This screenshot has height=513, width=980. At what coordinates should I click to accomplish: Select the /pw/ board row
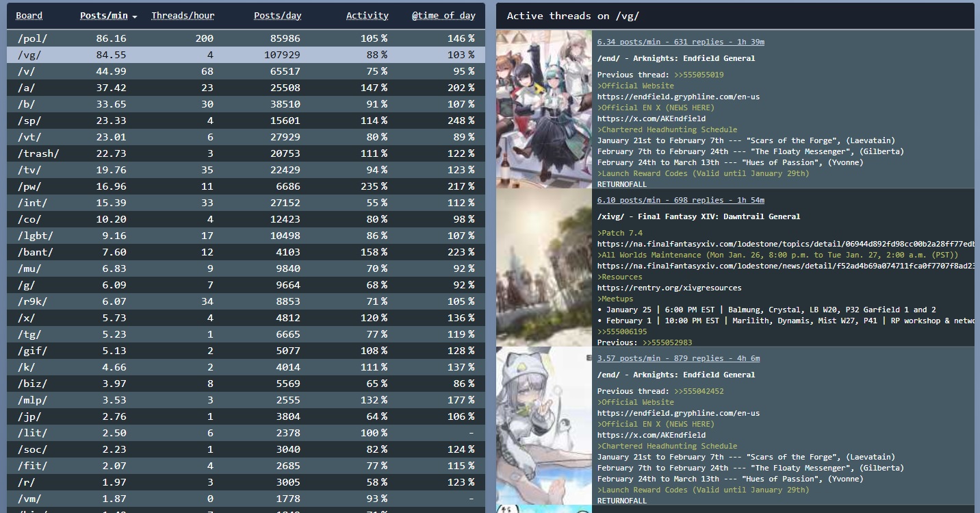pos(246,186)
